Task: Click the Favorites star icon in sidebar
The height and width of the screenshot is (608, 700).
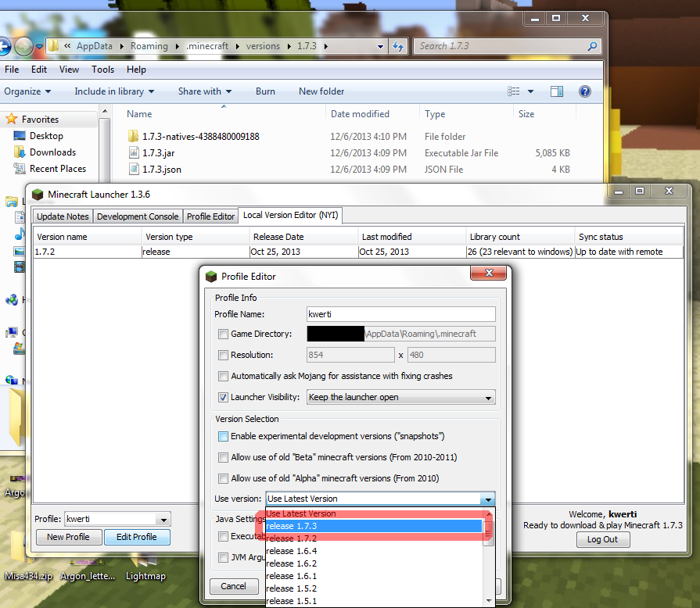Action: [11, 119]
